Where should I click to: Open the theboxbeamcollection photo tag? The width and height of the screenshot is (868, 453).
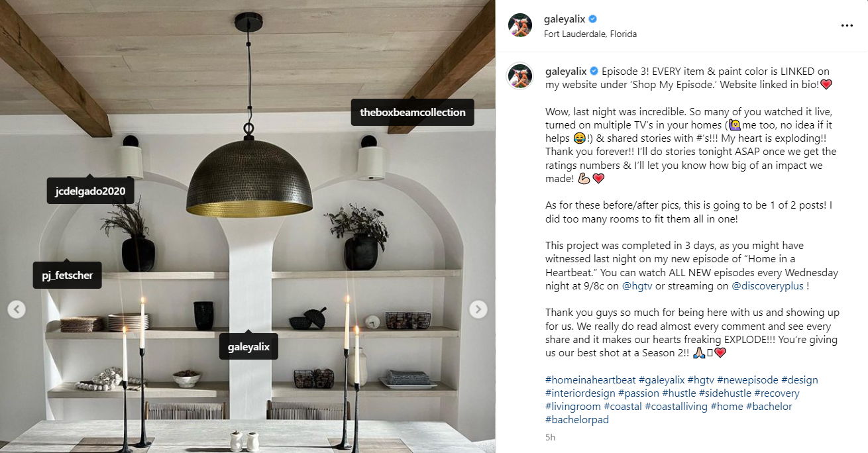click(x=413, y=112)
